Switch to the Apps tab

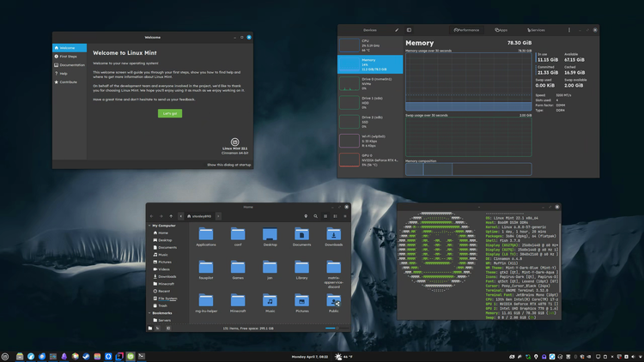501,30
